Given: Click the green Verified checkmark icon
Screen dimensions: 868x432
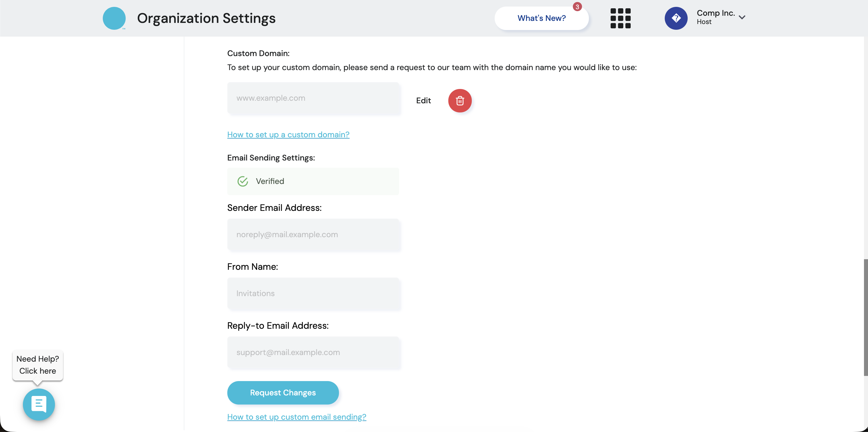Looking at the screenshot, I should click(242, 181).
